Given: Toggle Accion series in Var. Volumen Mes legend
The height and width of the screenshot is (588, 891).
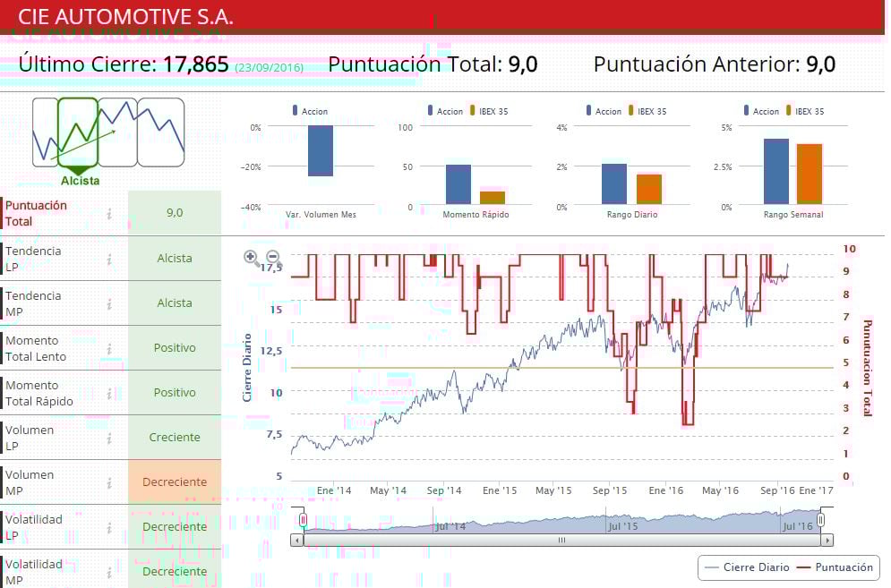Looking at the screenshot, I should tap(310, 111).
